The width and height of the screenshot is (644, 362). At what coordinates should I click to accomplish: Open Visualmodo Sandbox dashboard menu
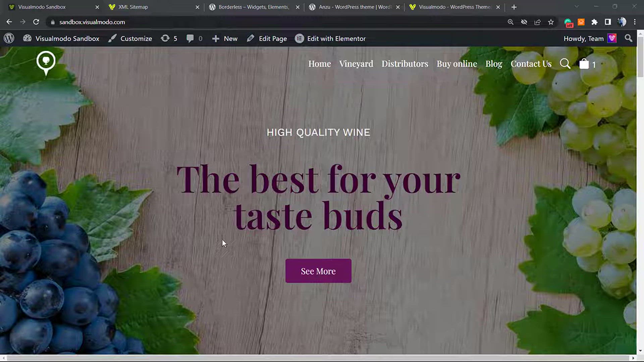[61, 39]
